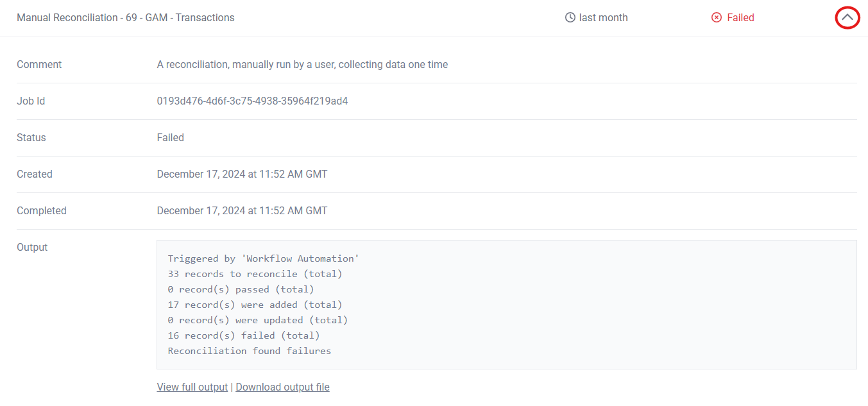The width and height of the screenshot is (868, 406).
Task: Click the Completed date value
Action: tap(242, 210)
